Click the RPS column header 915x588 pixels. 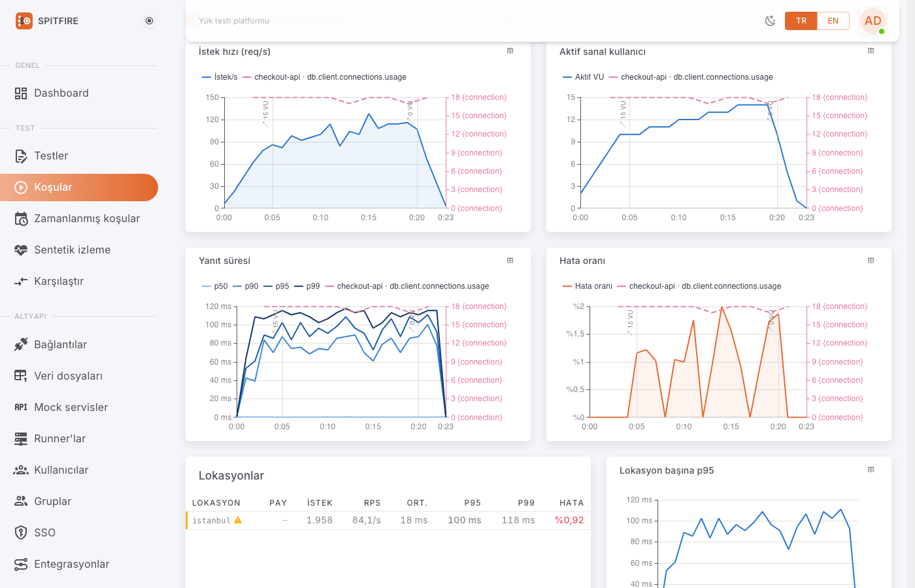pos(373,503)
